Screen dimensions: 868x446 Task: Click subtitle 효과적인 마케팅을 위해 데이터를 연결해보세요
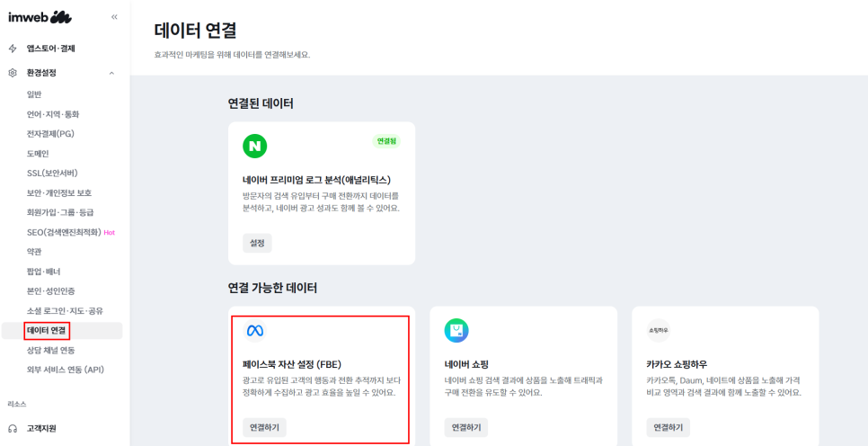tap(232, 56)
